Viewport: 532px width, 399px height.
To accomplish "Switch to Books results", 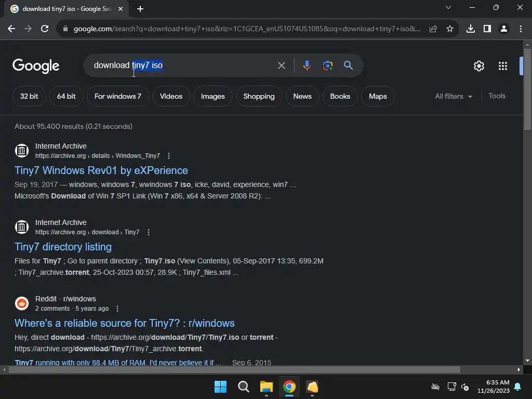I will tap(340, 96).
